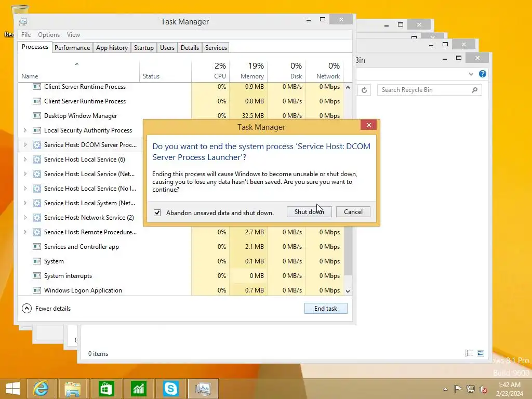Expand Local Security Authority Process row
Image resolution: width=532 pixels, height=399 pixels.
click(25, 130)
